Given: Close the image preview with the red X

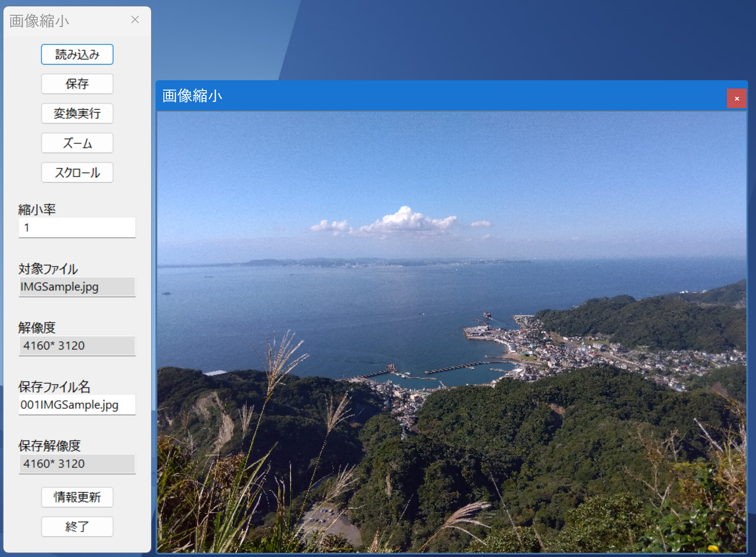Looking at the screenshot, I should [x=737, y=98].
